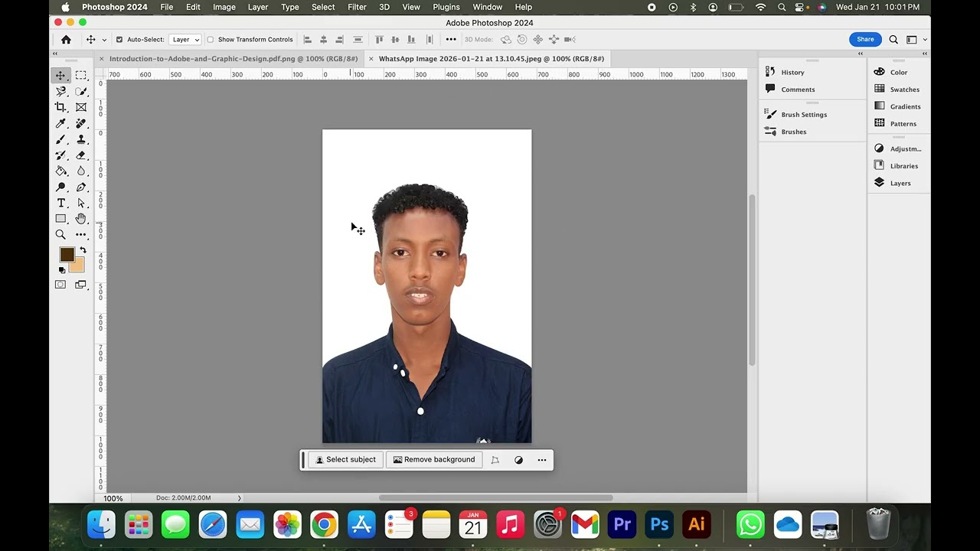Select the Zoom tool
The height and width of the screenshot is (551, 980).
pyautogui.click(x=60, y=235)
